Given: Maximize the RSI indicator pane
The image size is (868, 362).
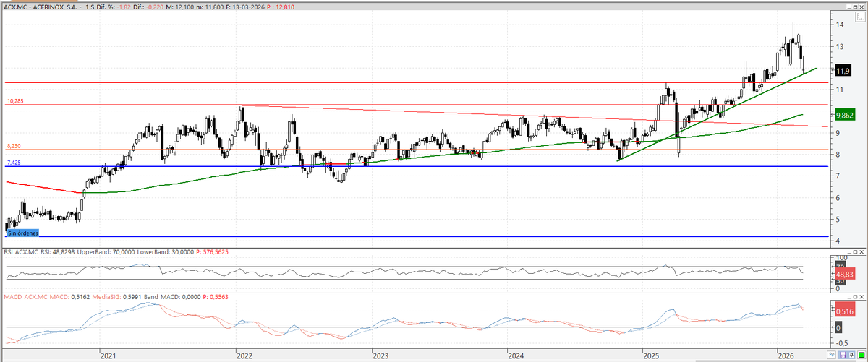Looking at the screenshot, I should tap(855, 252).
